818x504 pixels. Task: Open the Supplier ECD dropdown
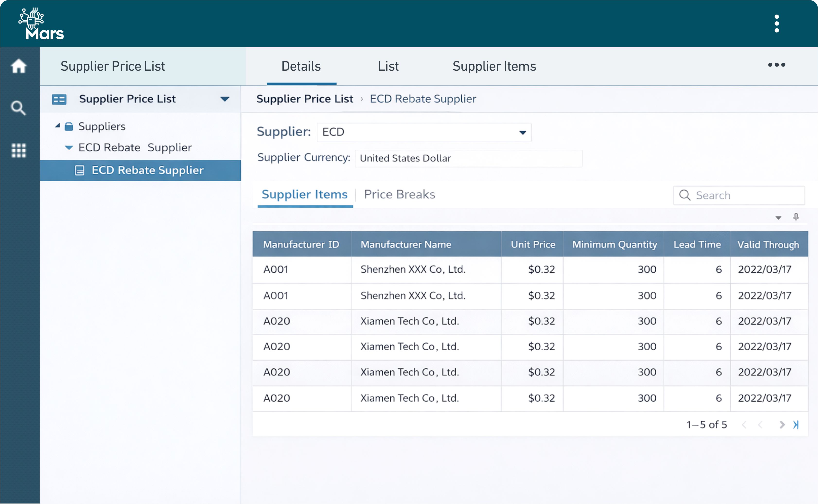click(522, 133)
